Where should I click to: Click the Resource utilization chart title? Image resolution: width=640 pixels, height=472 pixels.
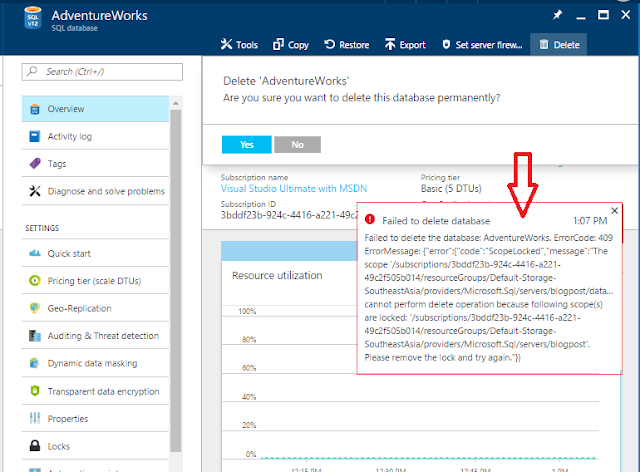point(277,276)
